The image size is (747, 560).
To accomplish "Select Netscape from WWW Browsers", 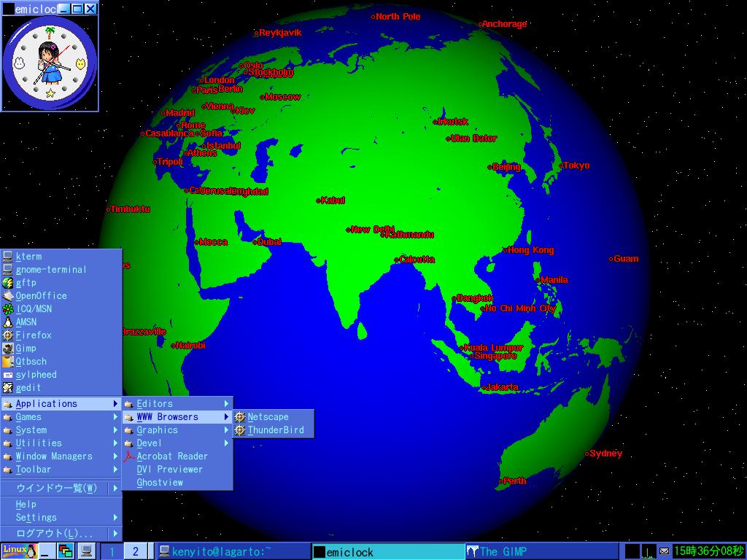I will pyautogui.click(x=268, y=417).
